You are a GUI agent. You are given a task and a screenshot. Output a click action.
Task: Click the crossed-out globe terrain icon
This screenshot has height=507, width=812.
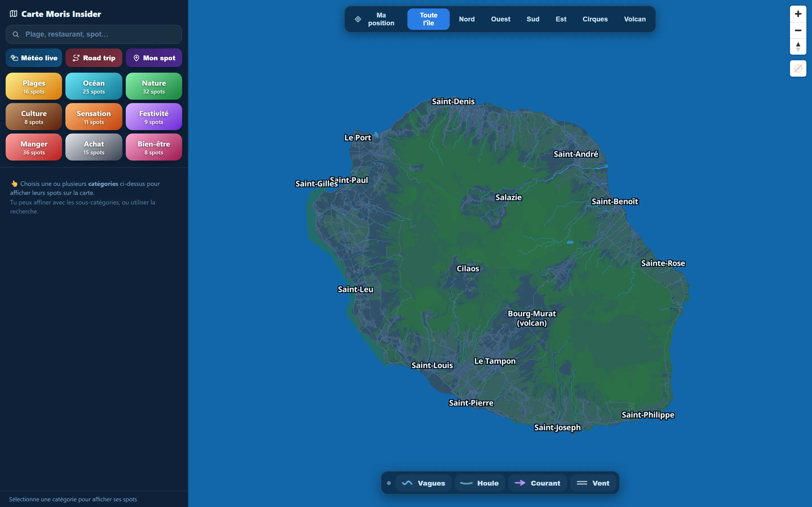(x=798, y=68)
